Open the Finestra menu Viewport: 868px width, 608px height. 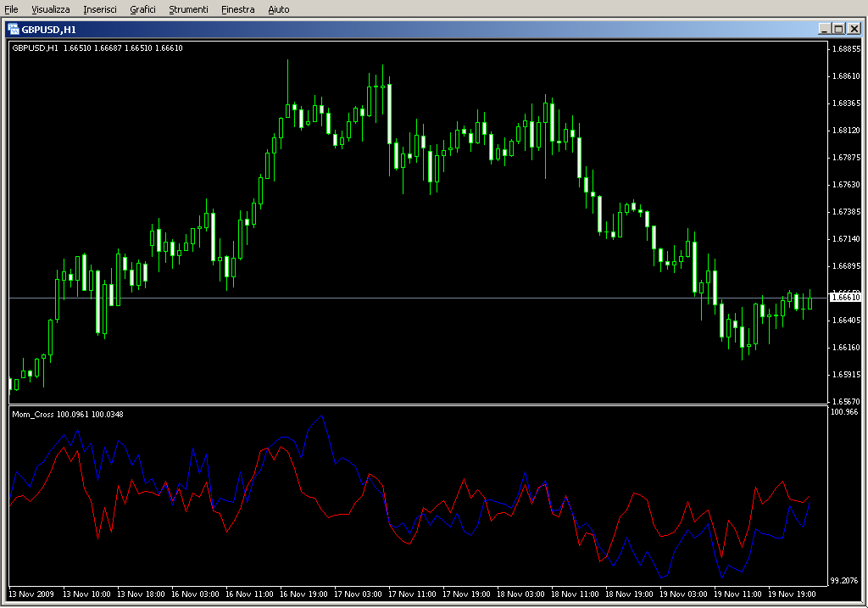pyautogui.click(x=237, y=9)
